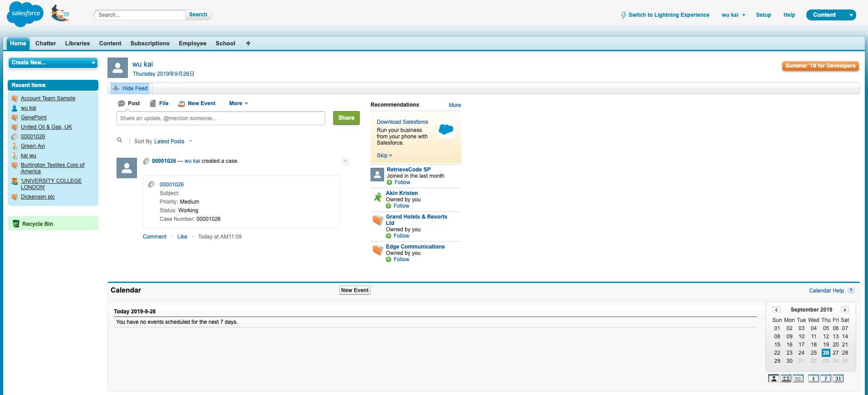Click the wu kai profile avatar

(117, 68)
